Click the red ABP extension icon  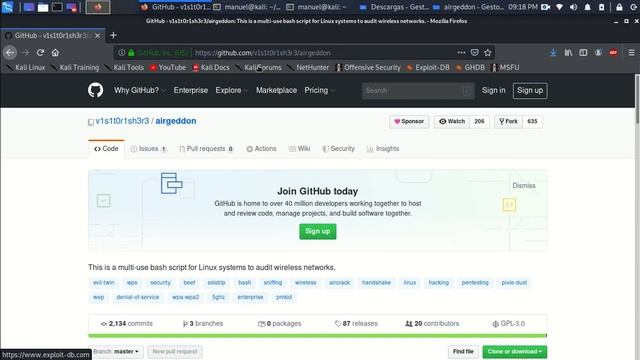[613, 53]
